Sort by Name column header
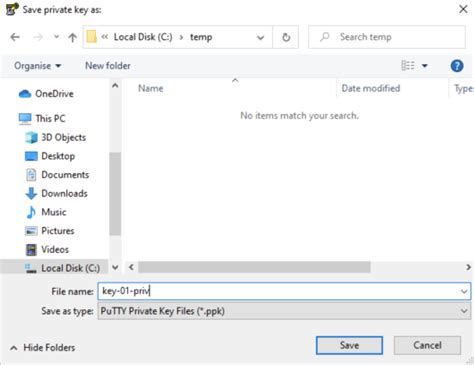 coord(151,88)
